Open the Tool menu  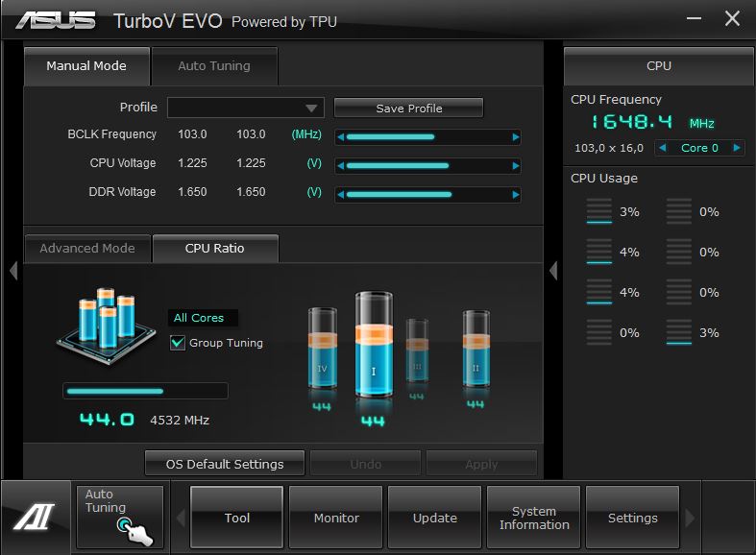236,518
